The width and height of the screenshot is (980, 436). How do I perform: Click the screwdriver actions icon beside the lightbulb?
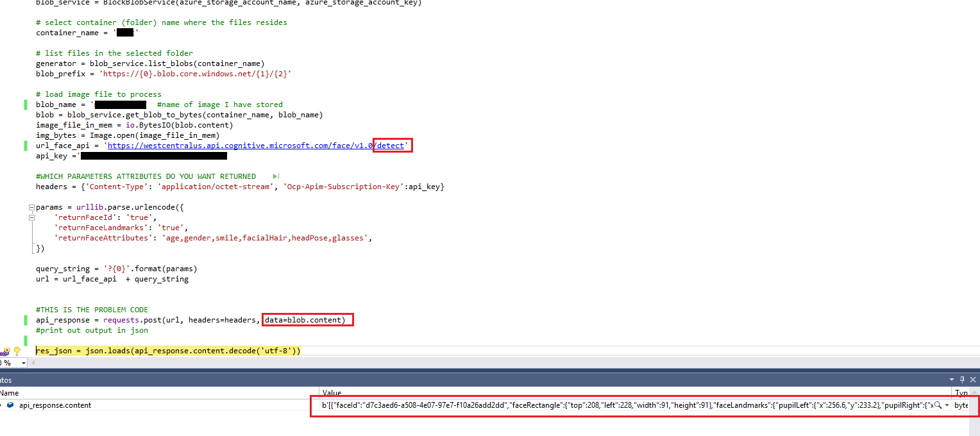pyautogui.click(x=5, y=352)
